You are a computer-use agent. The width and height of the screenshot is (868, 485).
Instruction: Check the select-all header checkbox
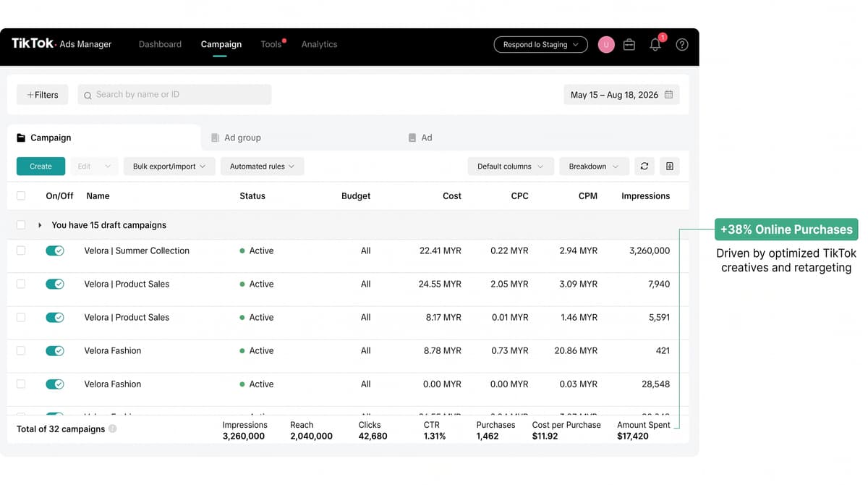(x=21, y=196)
